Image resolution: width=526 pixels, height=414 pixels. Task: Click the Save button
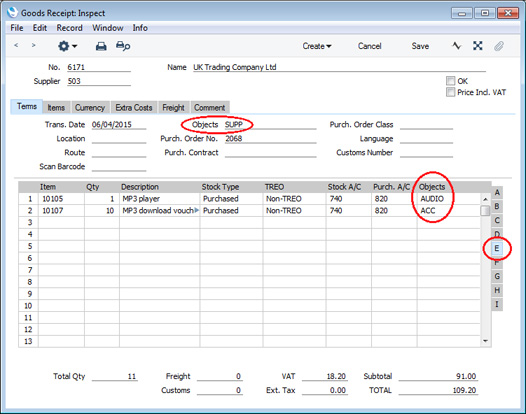420,46
